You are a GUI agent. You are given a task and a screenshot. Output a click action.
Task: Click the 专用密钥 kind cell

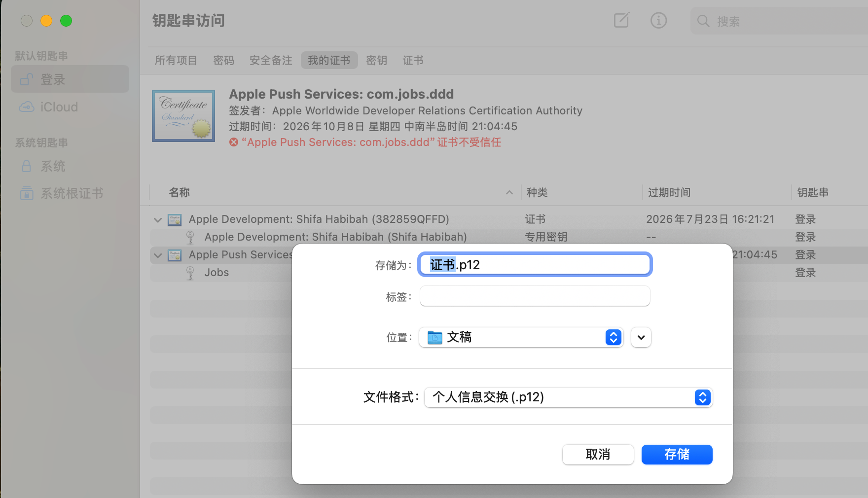[546, 237]
